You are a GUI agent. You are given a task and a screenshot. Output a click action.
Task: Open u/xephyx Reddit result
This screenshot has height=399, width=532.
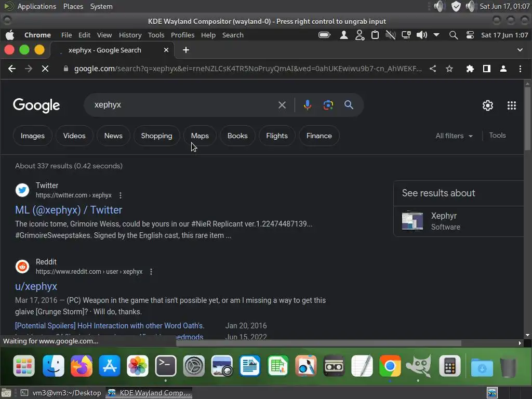(36, 286)
